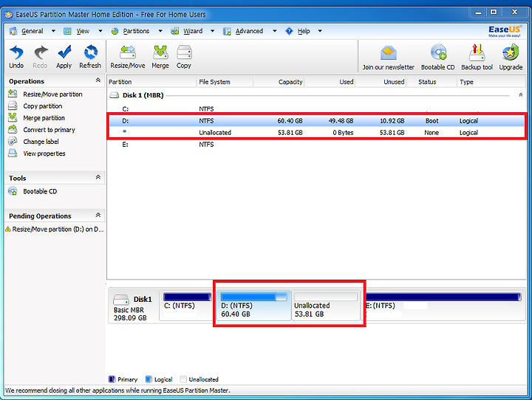This screenshot has height=400, width=532.
Task: Collapse the Pending Operations panel
Action: [x=98, y=215]
